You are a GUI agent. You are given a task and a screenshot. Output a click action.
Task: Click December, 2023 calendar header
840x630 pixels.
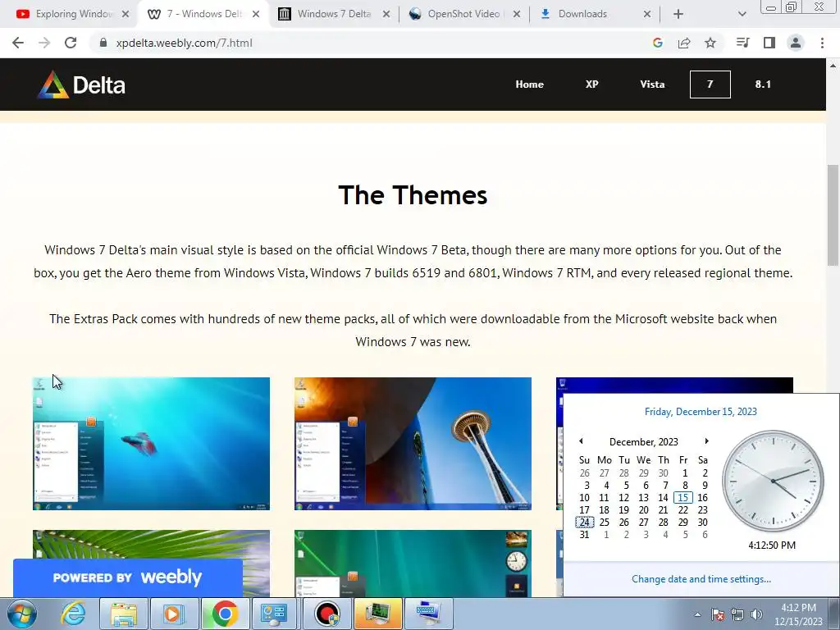click(x=643, y=442)
